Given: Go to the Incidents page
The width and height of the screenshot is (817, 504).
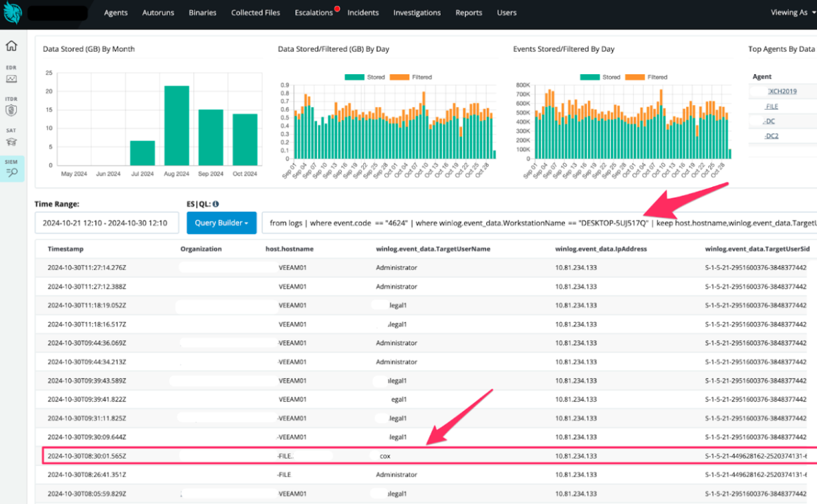Looking at the screenshot, I should (363, 13).
